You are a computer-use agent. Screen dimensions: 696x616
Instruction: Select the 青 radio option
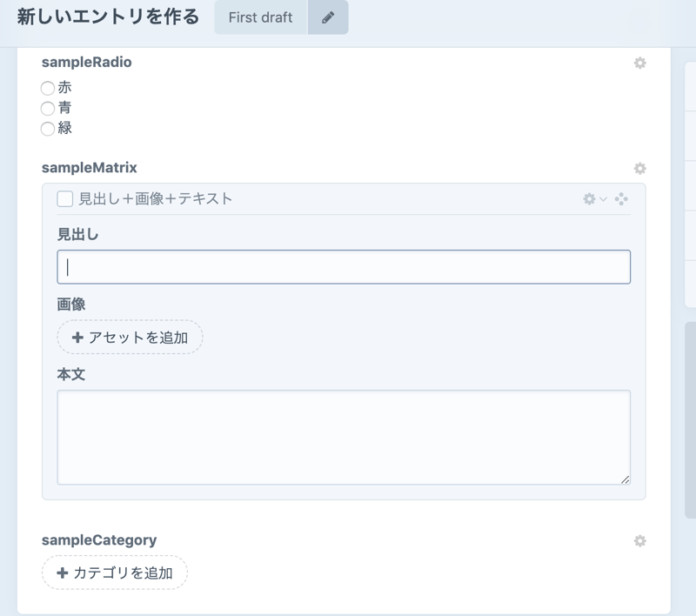[x=48, y=109]
